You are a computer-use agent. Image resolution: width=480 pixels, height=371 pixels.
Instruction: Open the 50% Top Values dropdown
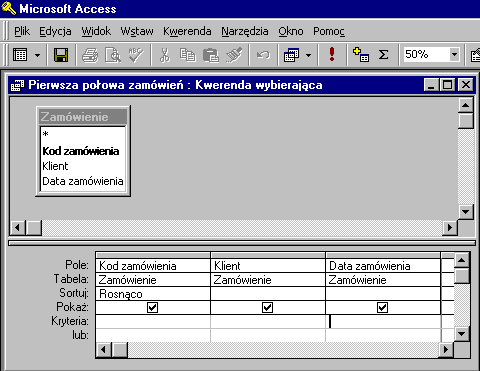click(x=454, y=54)
